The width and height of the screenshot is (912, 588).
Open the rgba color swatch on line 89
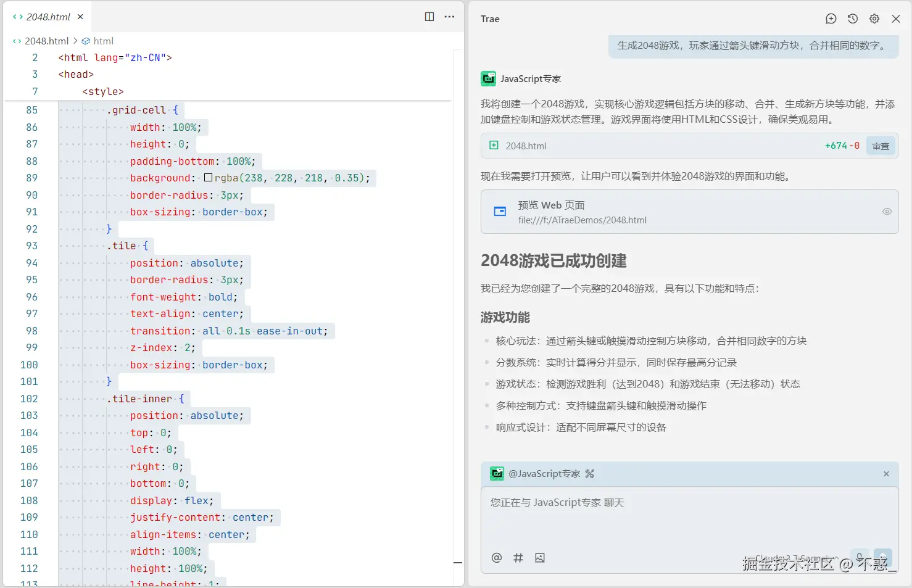(x=208, y=178)
